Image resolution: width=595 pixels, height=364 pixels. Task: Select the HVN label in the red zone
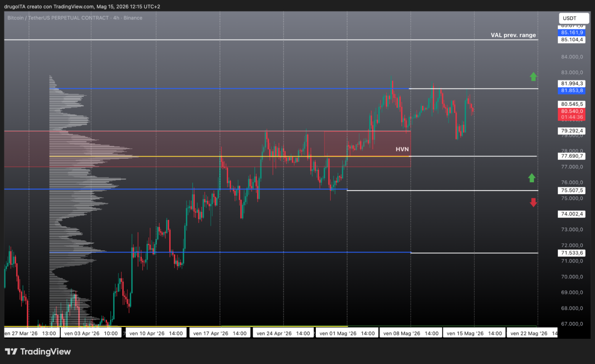402,149
